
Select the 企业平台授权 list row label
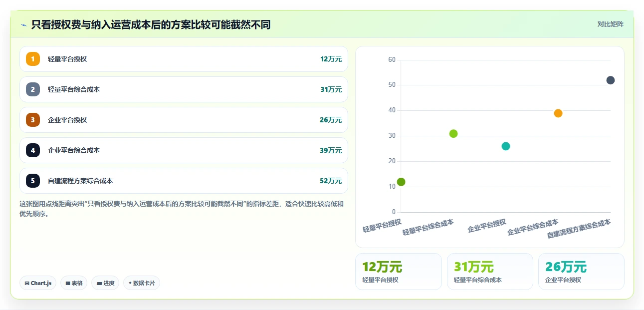click(67, 120)
